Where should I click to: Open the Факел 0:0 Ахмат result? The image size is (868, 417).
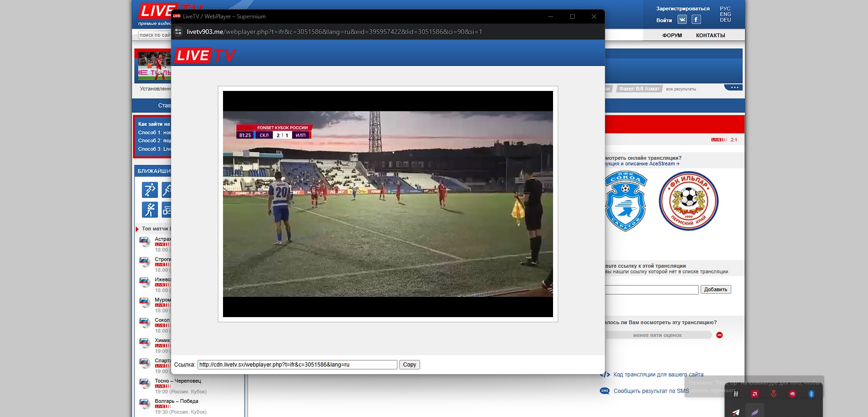click(639, 89)
